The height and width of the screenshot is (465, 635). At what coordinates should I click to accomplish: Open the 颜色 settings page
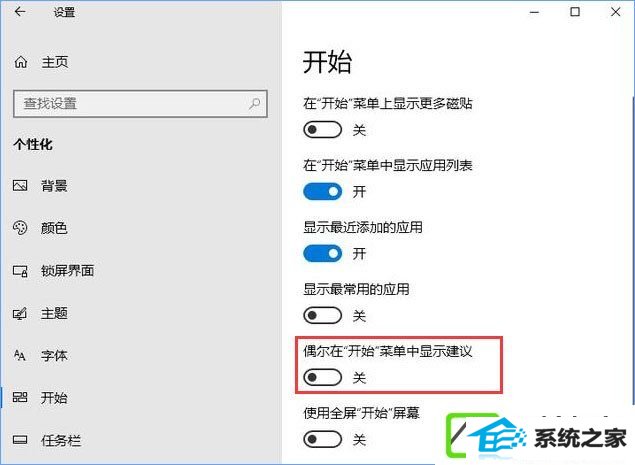(x=54, y=228)
